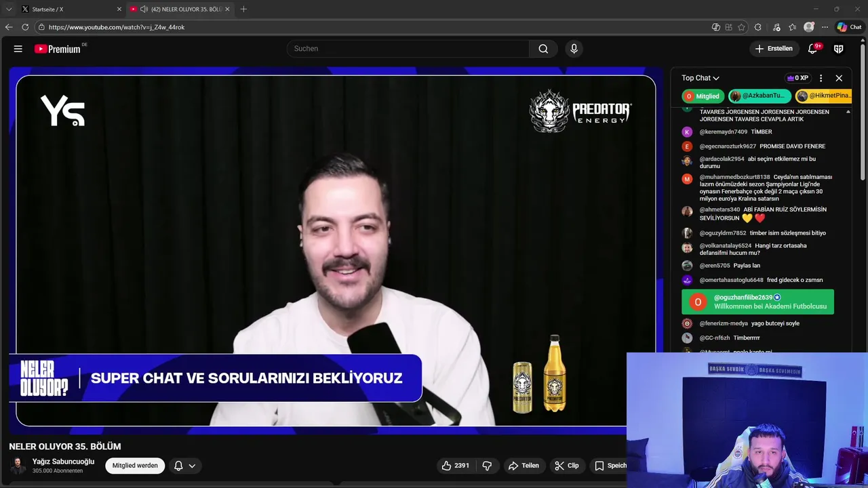
Task: Mute the tab via the speaker icon
Action: [144, 9]
